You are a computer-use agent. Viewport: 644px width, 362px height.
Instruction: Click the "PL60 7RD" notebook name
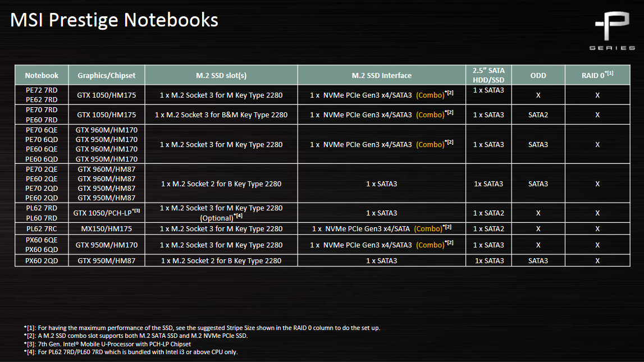click(42, 218)
